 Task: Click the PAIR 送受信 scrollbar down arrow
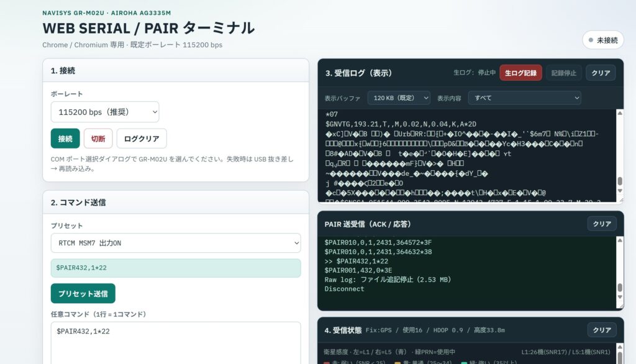pos(620,297)
